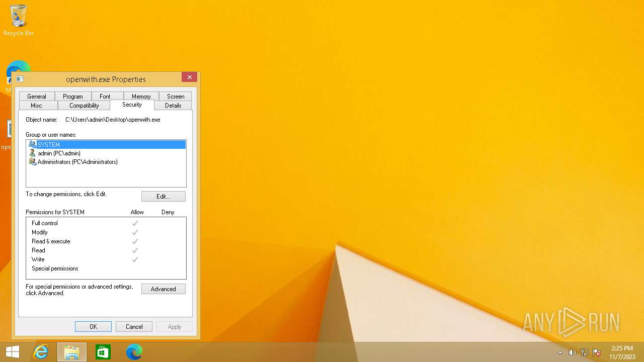
Task: Switch to the Details tab
Action: 173,105
